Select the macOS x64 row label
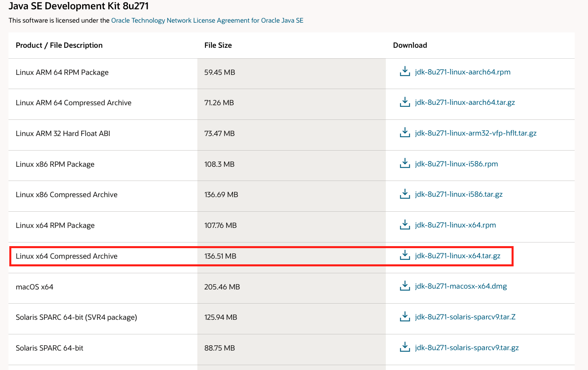The height and width of the screenshot is (370, 588). pos(34,287)
